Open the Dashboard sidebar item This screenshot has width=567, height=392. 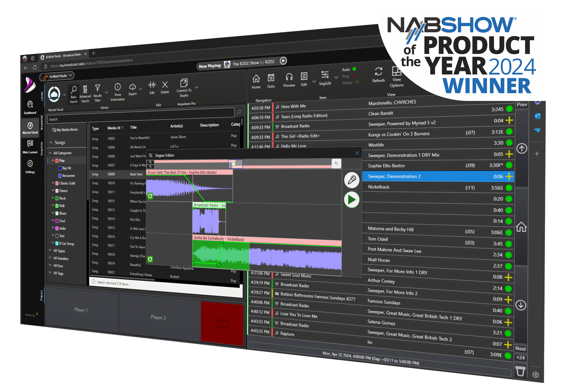tap(30, 107)
